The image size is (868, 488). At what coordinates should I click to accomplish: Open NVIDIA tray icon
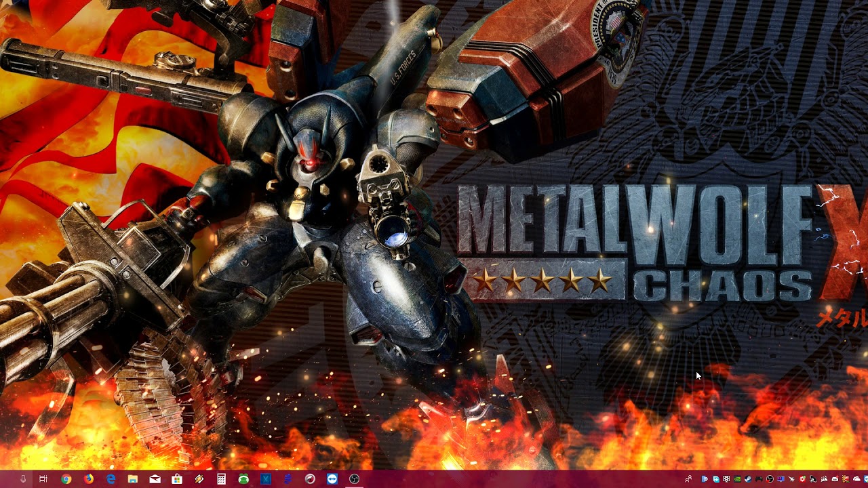[737, 479]
